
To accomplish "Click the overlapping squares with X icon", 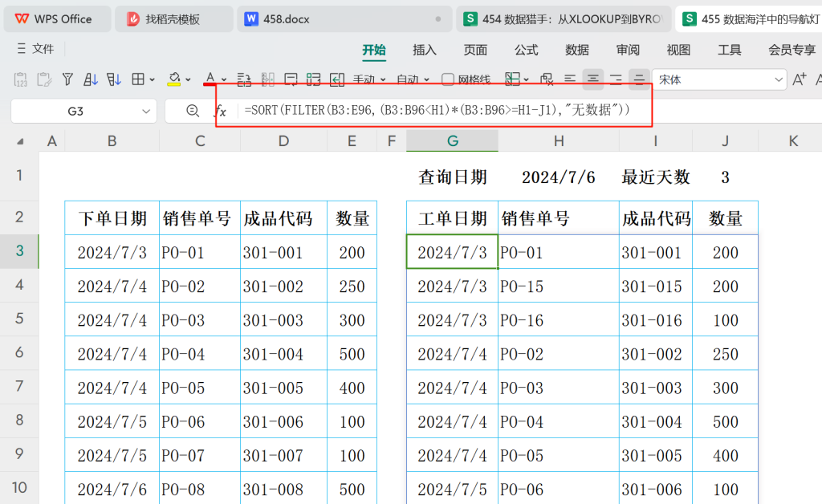I will click(x=547, y=79).
